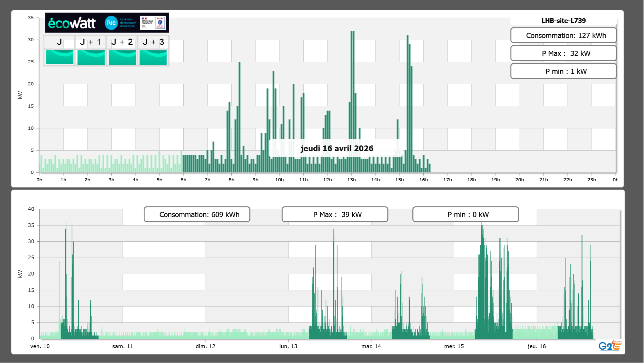Click the Consommation: 127 kWh box
Image resolution: width=644 pixels, height=363 pixels.
click(x=563, y=35)
